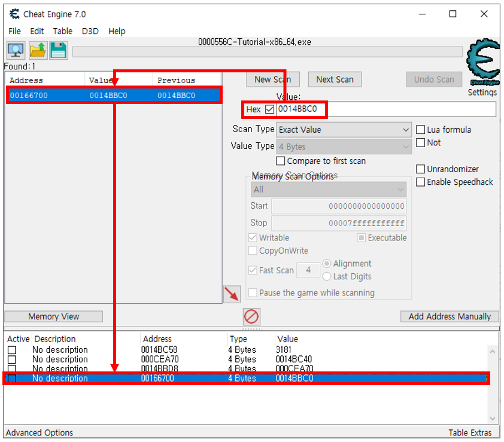Screen dimensions: 504x442
Task: Open the process list computer icon
Action: tap(16, 51)
